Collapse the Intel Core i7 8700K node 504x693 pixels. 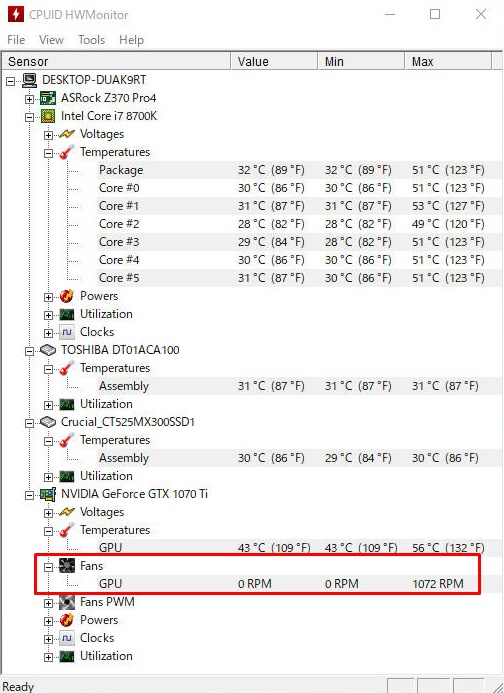click(29, 117)
